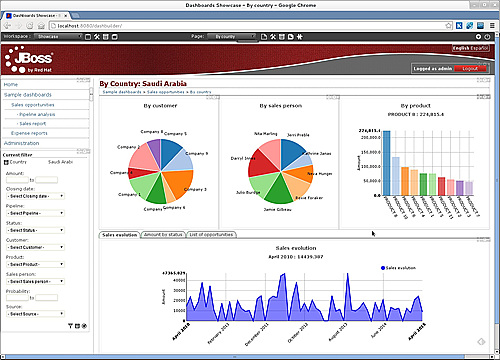Viewport: 500px width, 360px height.
Task: Open the Select Closing date dropdown
Action: coord(35,196)
